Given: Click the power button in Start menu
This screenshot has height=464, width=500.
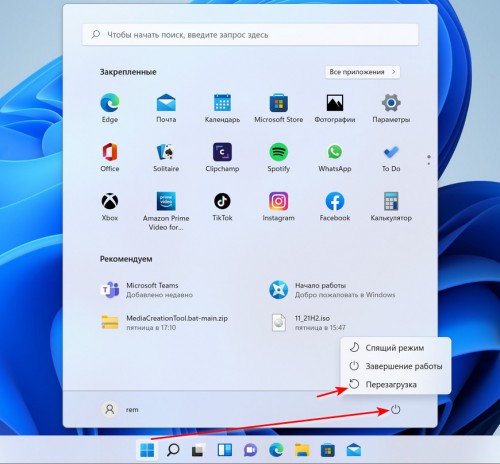Looking at the screenshot, I should coord(395,409).
